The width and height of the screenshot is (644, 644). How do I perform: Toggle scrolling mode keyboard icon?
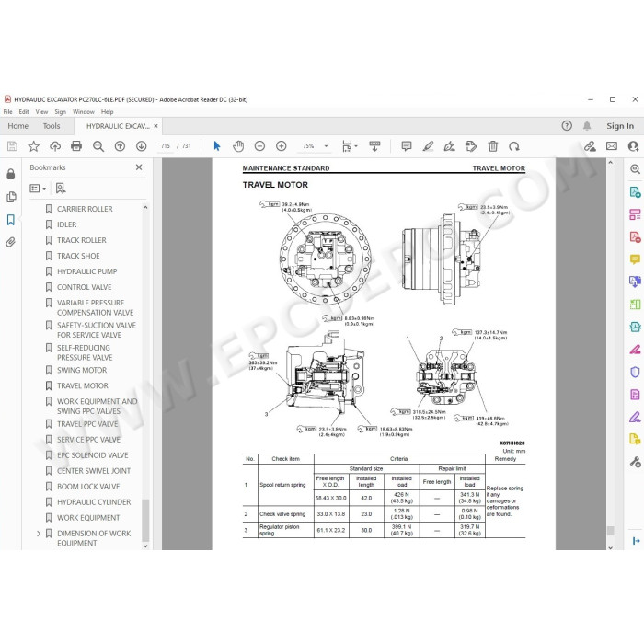click(x=374, y=146)
